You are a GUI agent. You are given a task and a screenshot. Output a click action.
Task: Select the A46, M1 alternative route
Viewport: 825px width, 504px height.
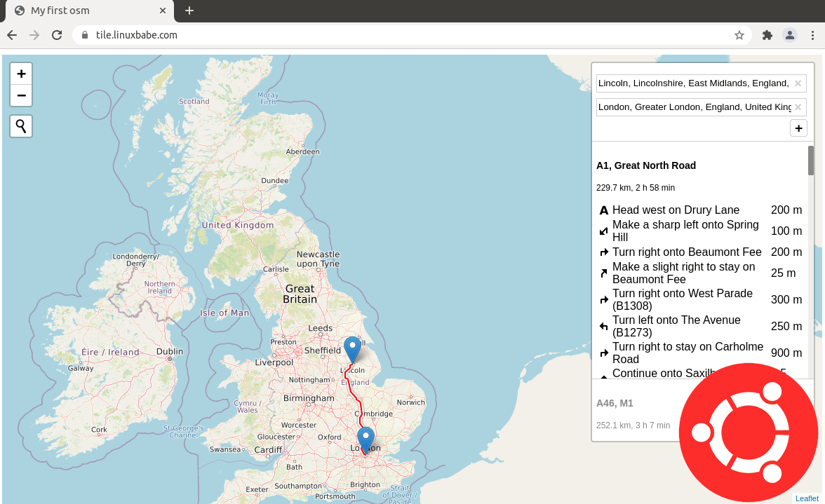pos(615,403)
